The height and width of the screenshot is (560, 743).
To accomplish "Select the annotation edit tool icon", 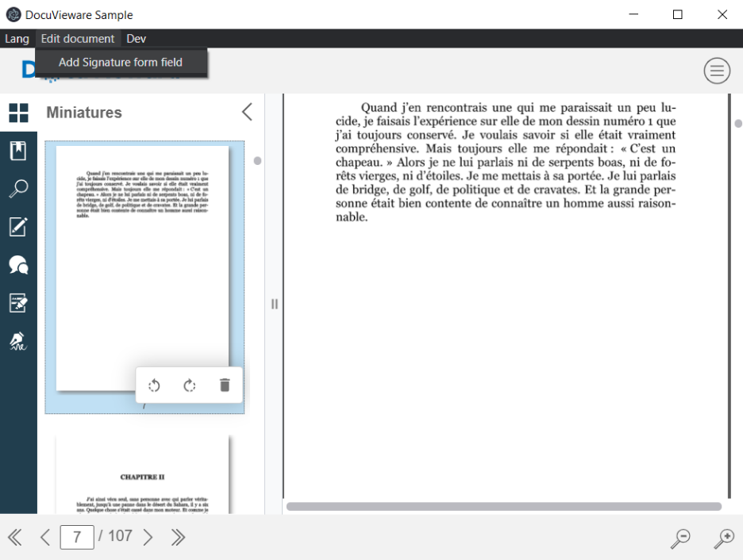I will (x=17, y=227).
